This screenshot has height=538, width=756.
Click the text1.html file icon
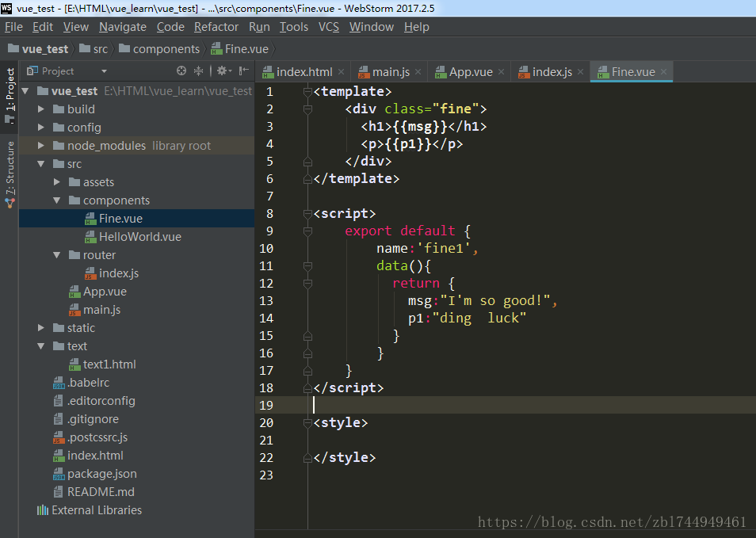point(74,365)
